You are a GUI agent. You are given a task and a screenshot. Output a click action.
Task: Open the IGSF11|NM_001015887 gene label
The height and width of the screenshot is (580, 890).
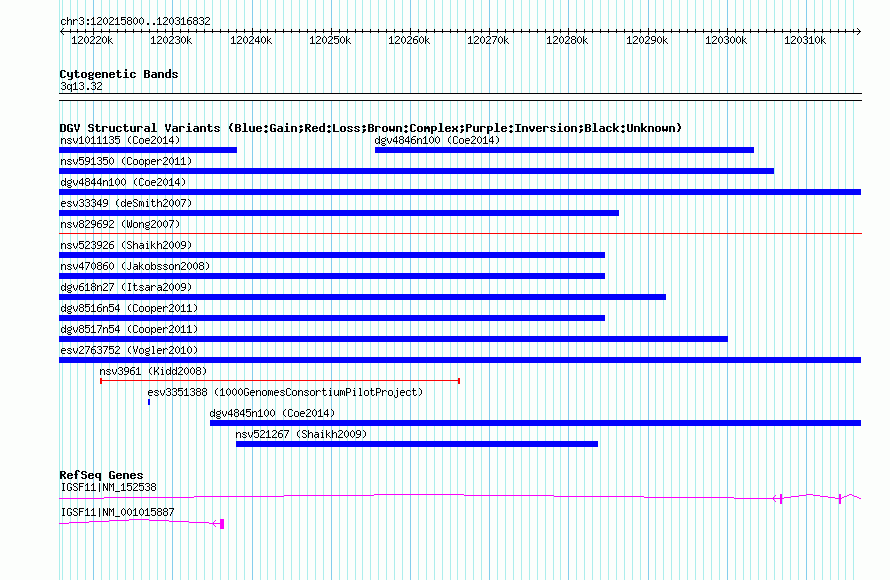pyautogui.click(x=117, y=512)
